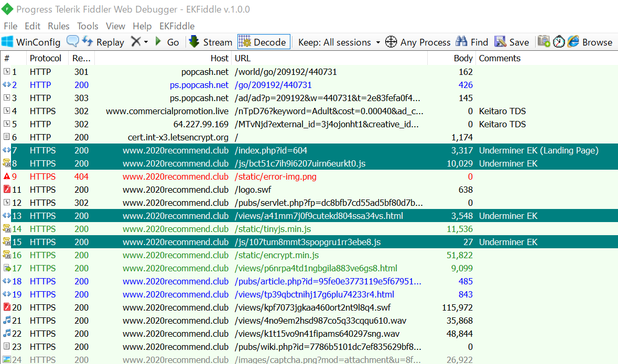
Task: Click the Replay toolbar button
Action: click(103, 42)
